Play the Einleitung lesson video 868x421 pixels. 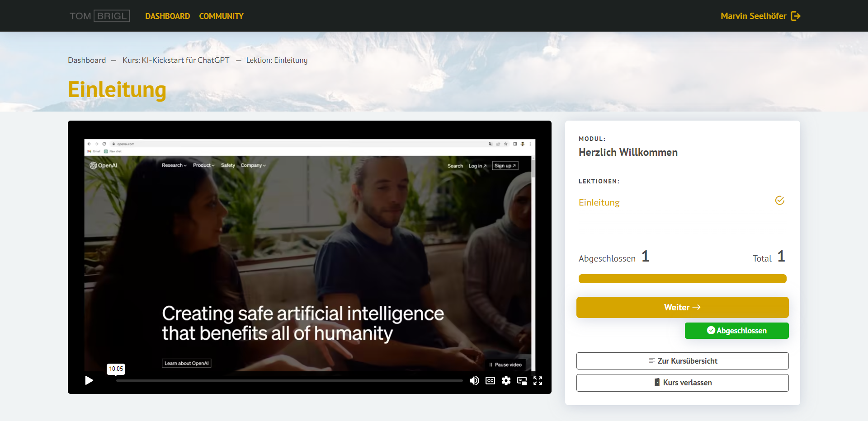click(x=89, y=381)
